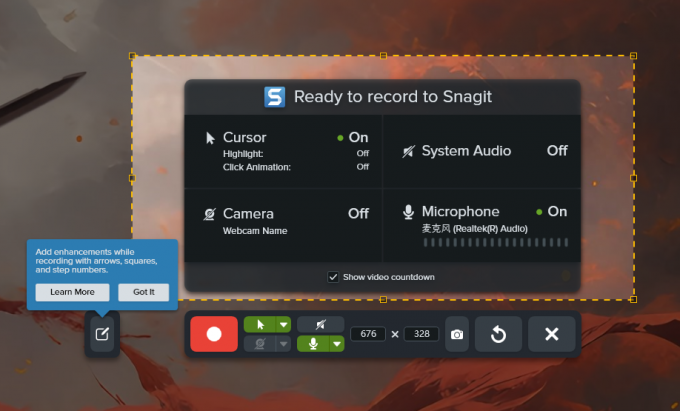The height and width of the screenshot is (411, 680).
Task: Click the muted speaker icon in panel
Action: (x=408, y=151)
